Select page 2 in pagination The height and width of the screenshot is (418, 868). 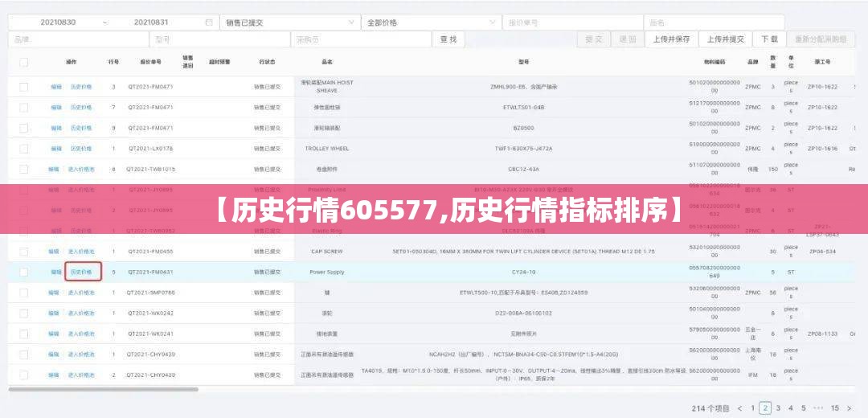tap(765, 408)
